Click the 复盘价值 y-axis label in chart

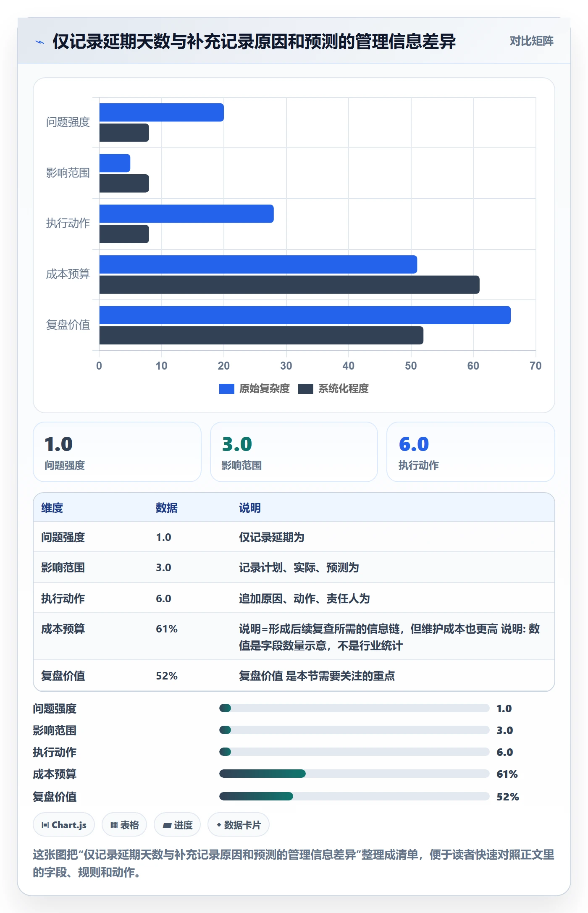68,325
